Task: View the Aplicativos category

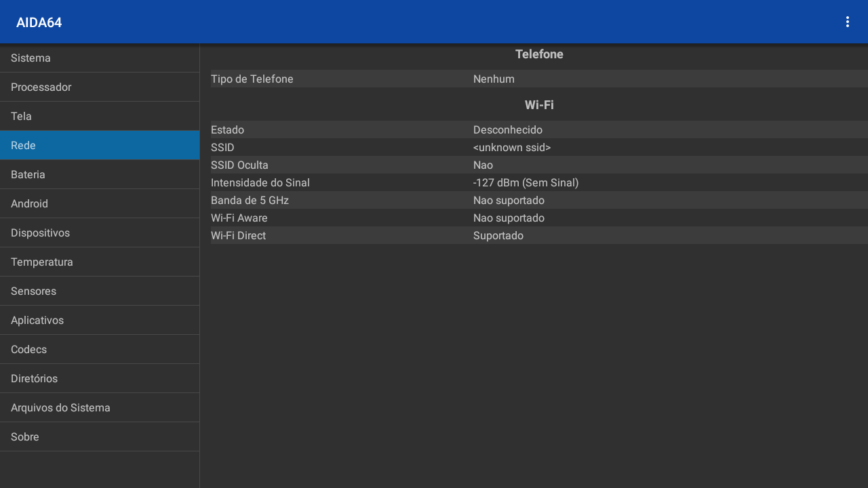Action: (x=100, y=321)
